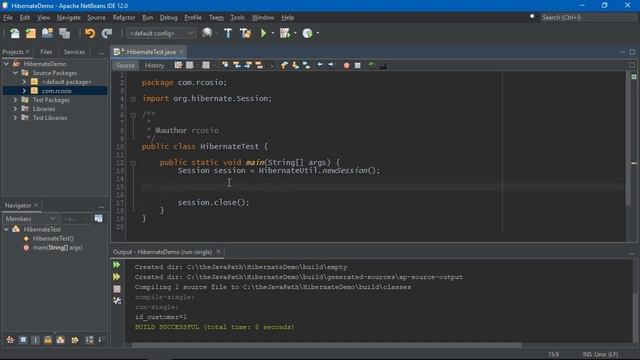Image resolution: width=640 pixels, height=360 pixels.
Task: Expand the Test Packages node
Action: click(x=15, y=100)
